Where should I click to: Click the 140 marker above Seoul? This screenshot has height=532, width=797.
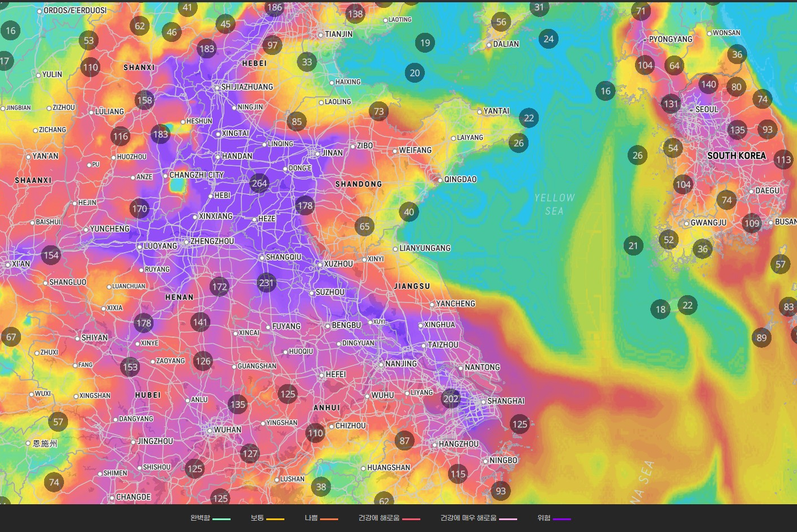tap(708, 84)
